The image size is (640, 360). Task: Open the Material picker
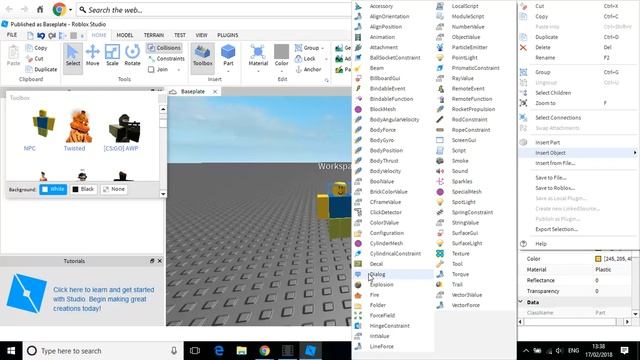click(258, 56)
